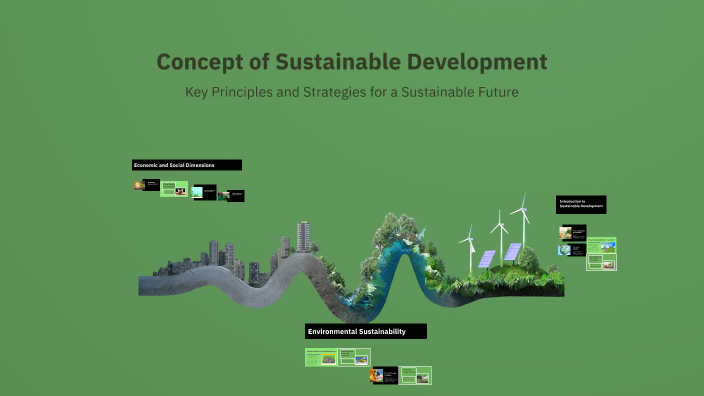704x396 pixels.
Task: Open the black slide with light blue illustration under Economic and Social Dimensions
Action: pos(204,192)
